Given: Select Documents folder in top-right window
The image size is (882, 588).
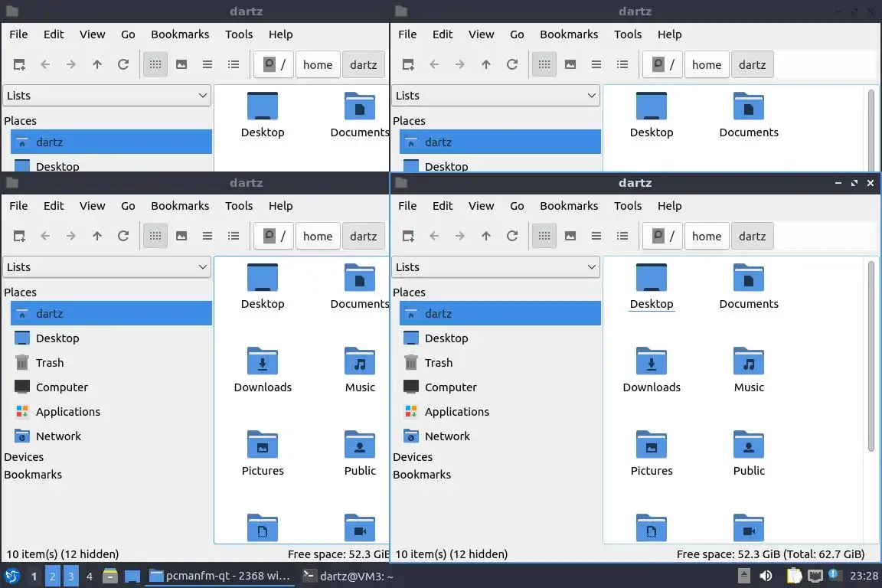Looking at the screenshot, I should (749, 115).
